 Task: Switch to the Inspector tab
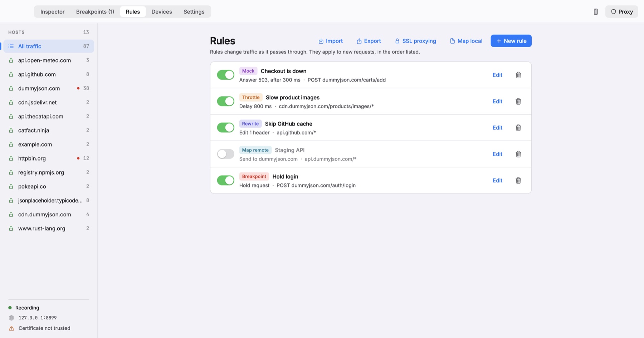53,12
